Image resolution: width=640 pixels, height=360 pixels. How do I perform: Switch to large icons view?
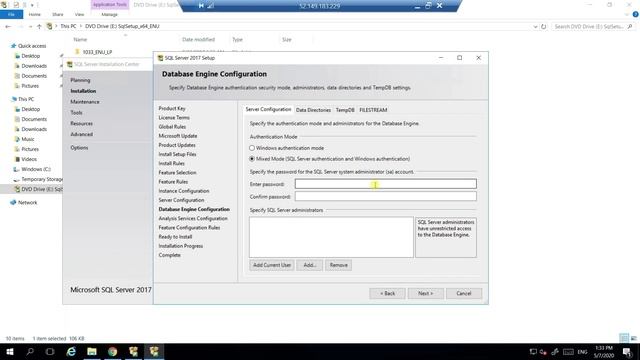point(633,338)
